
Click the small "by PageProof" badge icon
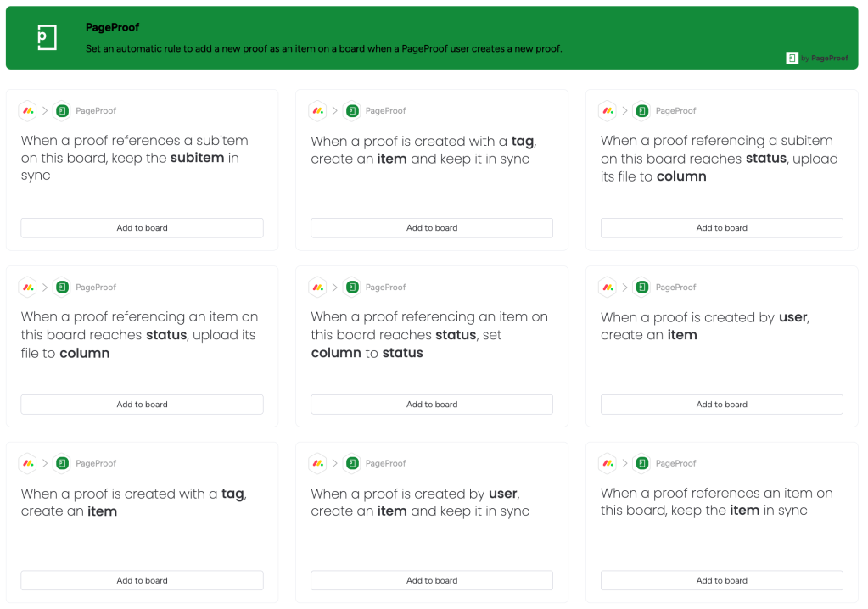792,59
